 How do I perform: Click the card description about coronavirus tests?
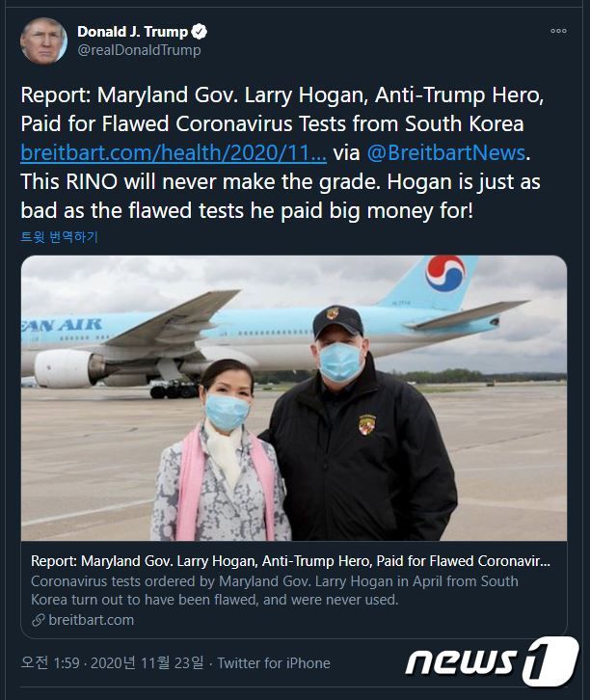pyautogui.click(x=274, y=590)
